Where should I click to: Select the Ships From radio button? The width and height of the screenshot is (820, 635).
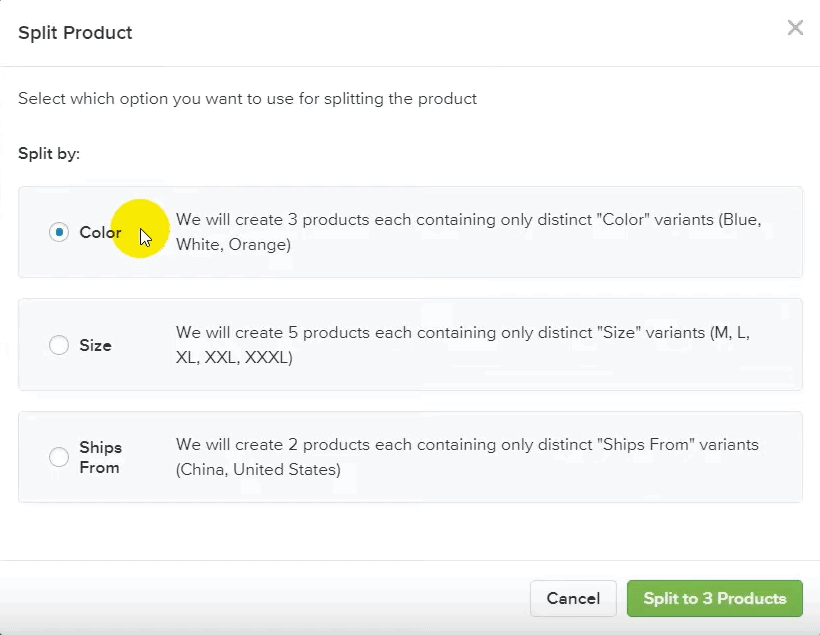[x=59, y=457]
